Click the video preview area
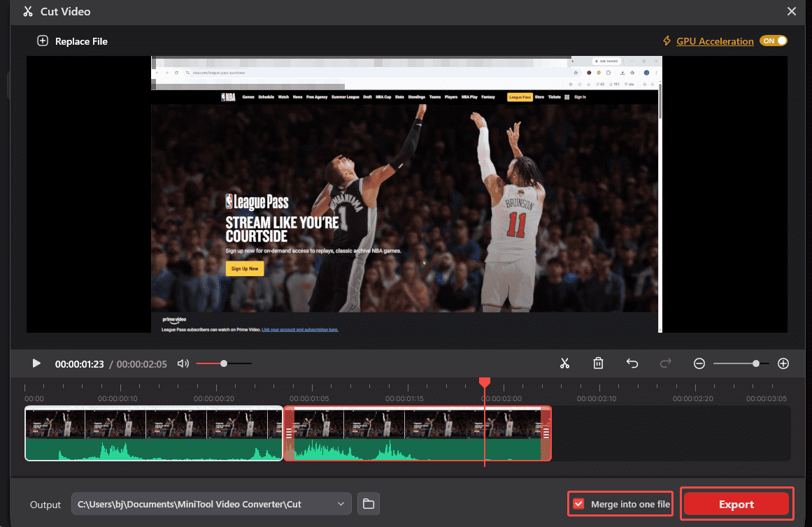The image size is (812, 527). click(x=406, y=194)
